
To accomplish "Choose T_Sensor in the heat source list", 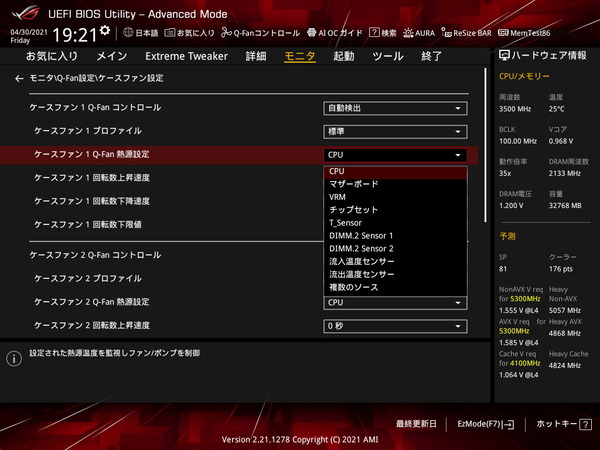I will 395,223.
